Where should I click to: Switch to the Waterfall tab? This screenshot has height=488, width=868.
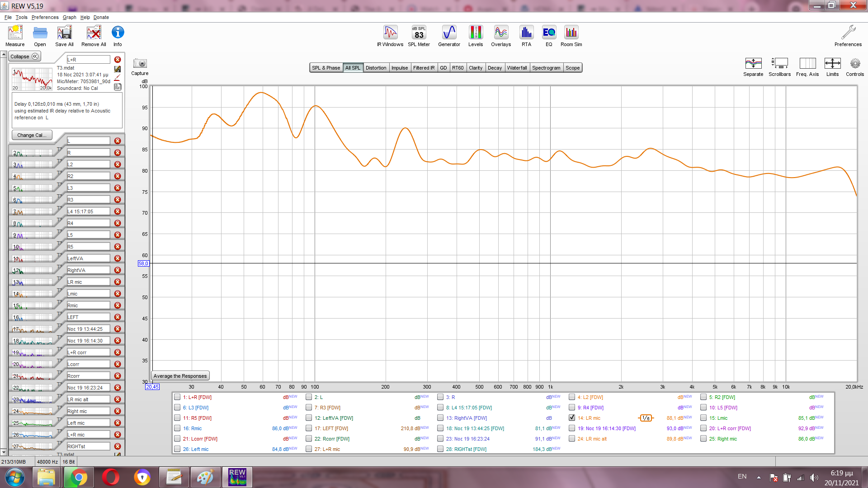pyautogui.click(x=517, y=68)
